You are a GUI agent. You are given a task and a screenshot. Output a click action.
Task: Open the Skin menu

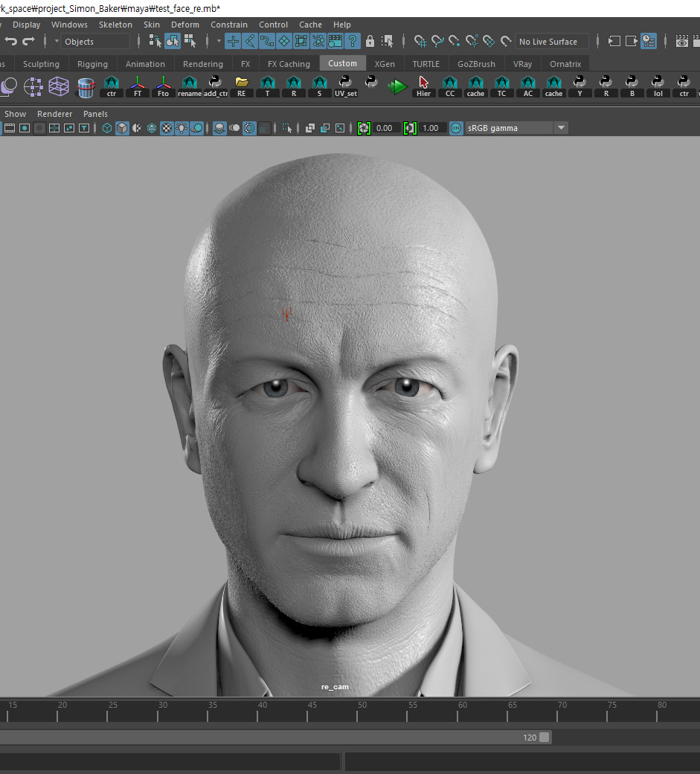pos(152,25)
